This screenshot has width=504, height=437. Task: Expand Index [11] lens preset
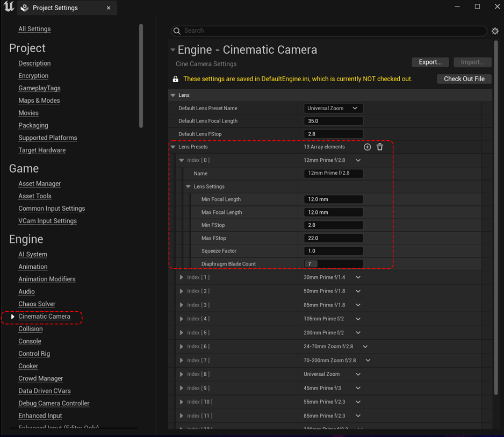[182, 416]
